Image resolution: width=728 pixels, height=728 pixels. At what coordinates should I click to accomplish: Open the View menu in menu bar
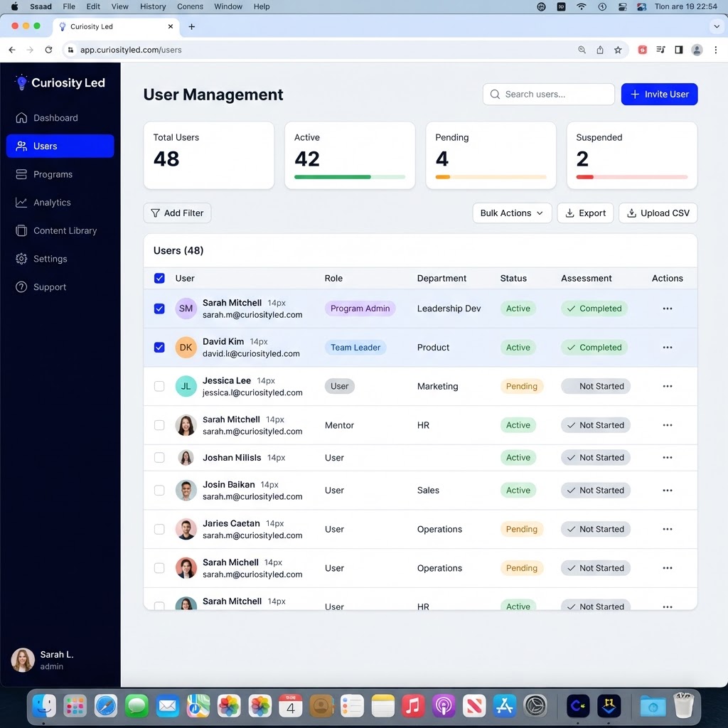coord(119,6)
